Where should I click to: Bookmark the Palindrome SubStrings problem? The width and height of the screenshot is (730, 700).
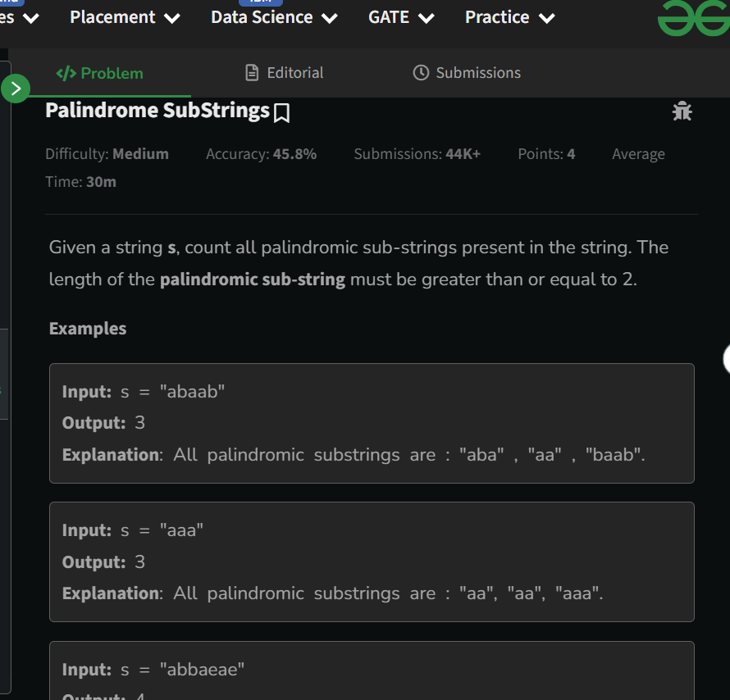tap(281, 113)
